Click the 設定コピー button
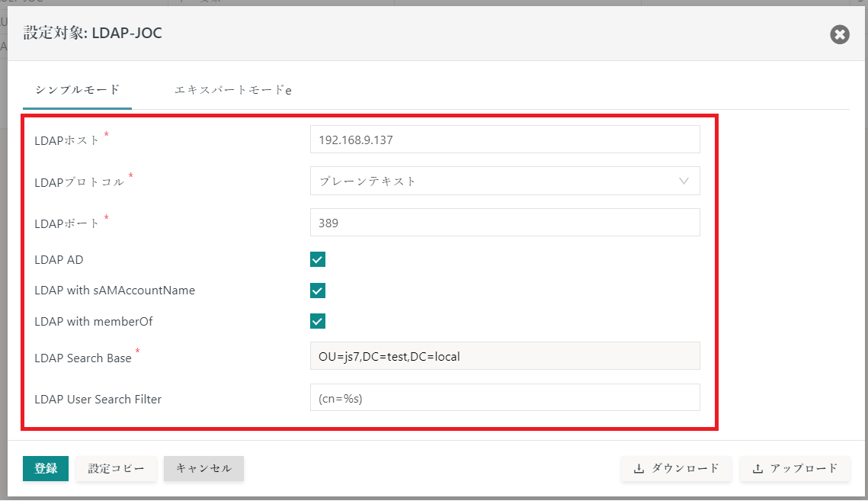This screenshot has width=868, height=501. 115,469
